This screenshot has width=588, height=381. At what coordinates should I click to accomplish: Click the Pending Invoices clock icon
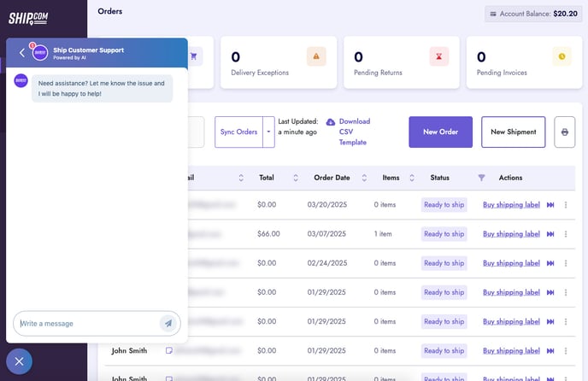[x=562, y=56]
